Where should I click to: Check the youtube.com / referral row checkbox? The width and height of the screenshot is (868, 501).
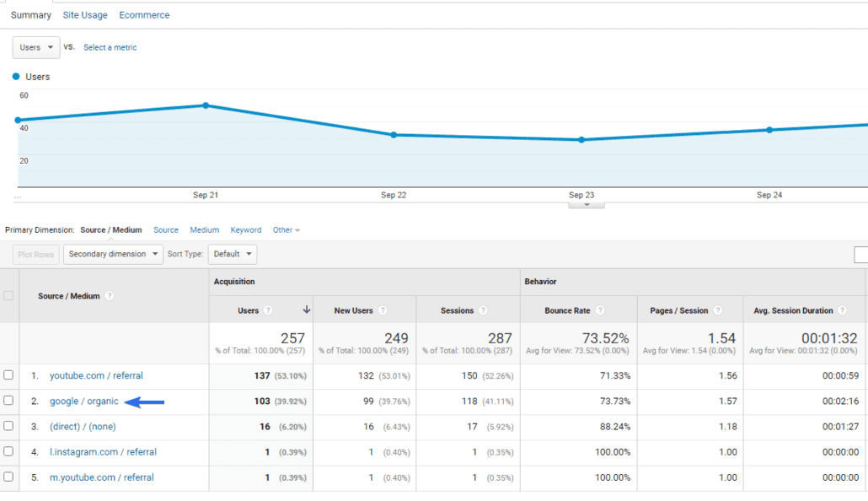pos(8,375)
